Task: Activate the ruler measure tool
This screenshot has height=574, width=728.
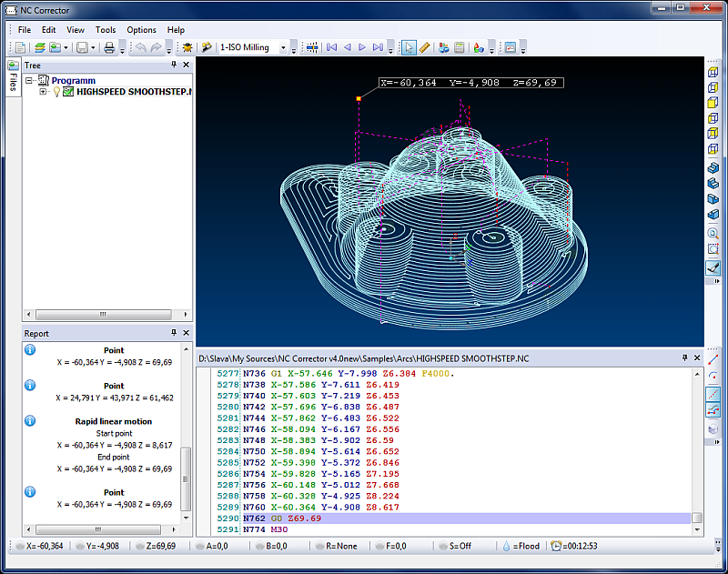Action: [x=424, y=47]
